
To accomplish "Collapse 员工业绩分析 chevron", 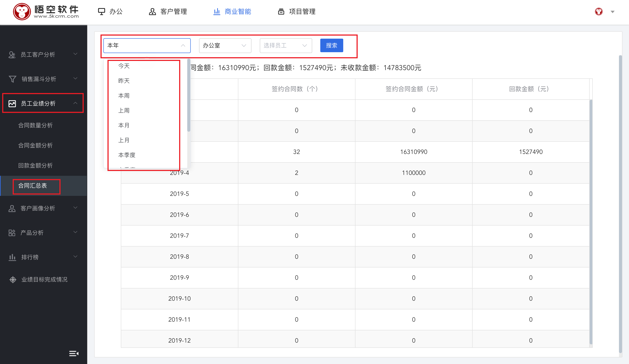I will tap(75, 103).
